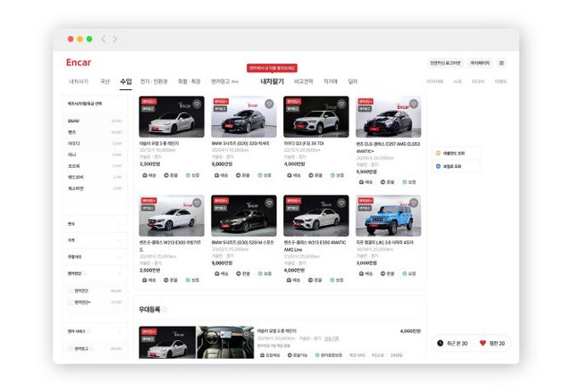Click the Encar logo

tap(79, 63)
